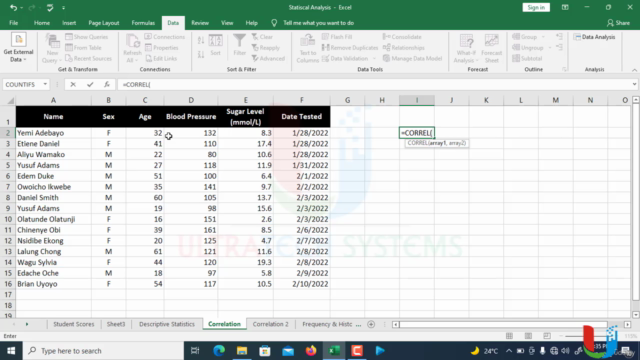Open What-If Analysis dropdown

466,48
